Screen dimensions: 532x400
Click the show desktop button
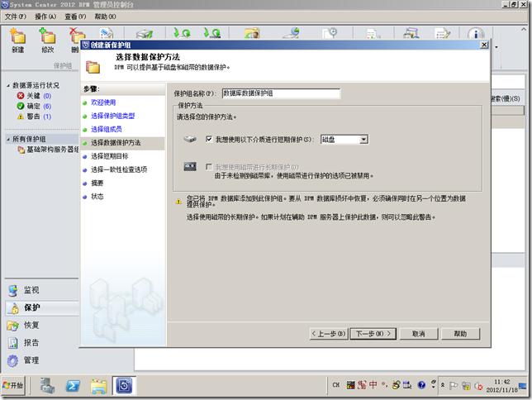point(523,386)
